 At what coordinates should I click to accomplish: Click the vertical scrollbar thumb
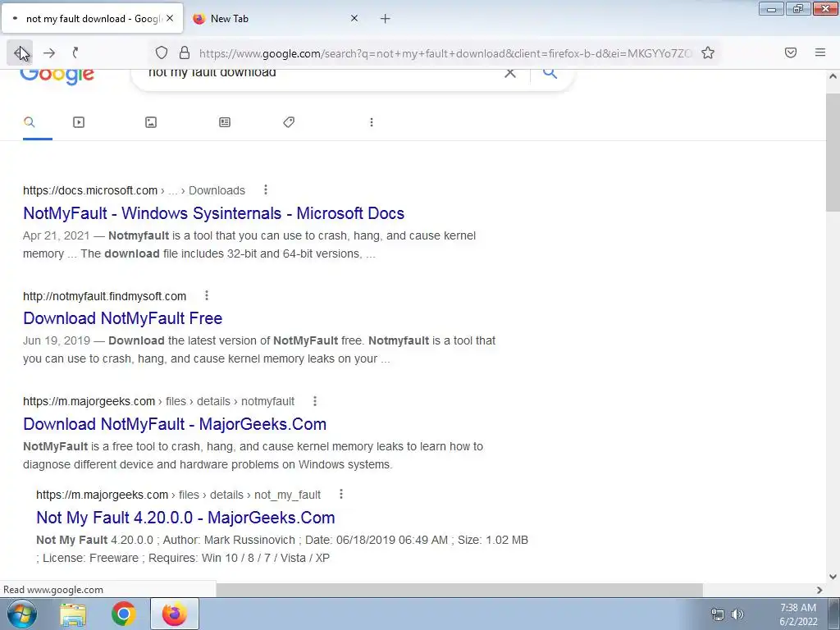click(833, 152)
